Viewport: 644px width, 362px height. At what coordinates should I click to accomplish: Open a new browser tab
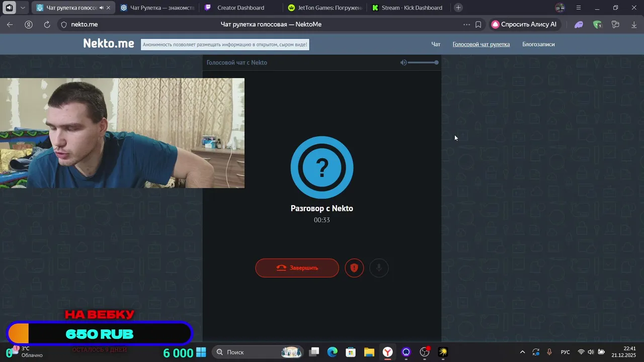[x=458, y=8]
